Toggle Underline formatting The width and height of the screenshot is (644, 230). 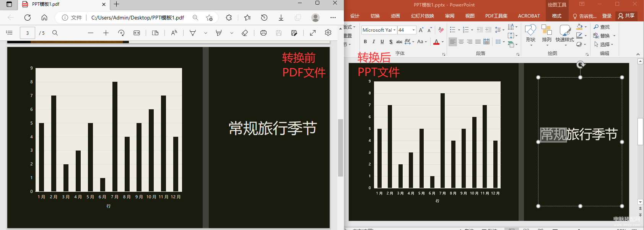tap(382, 42)
